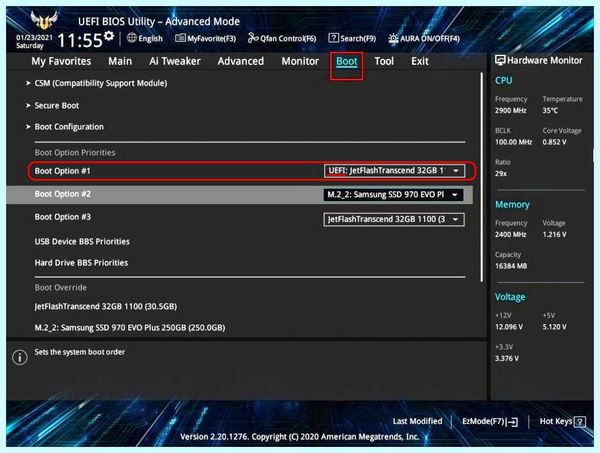The width and height of the screenshot is (600, 453).
Task: Click +5V reading 5.120 V
Action: (x=554, y=327)
